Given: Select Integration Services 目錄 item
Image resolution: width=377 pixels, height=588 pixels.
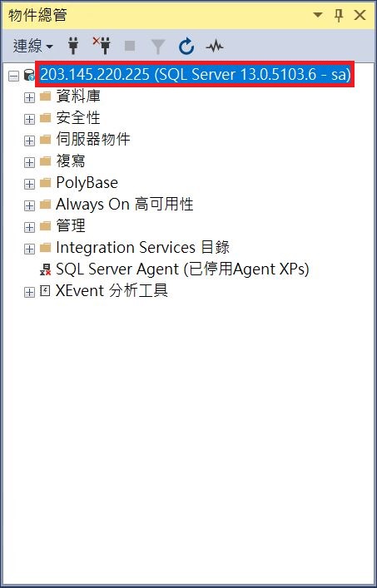Looking at the screenshot, I should [x=142, y=248].
